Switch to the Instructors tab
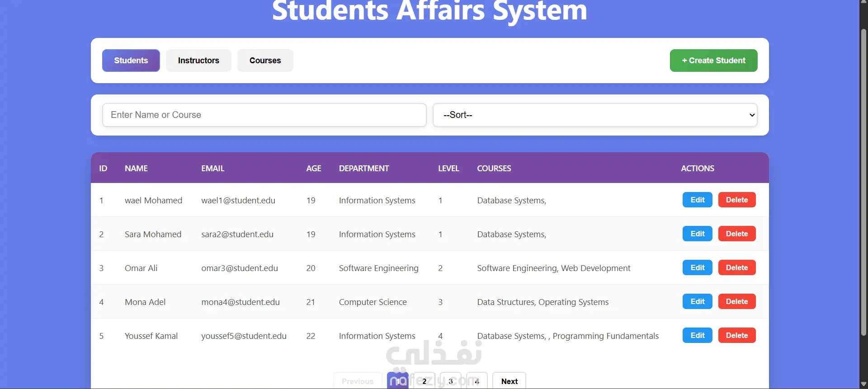 [198, 61]
